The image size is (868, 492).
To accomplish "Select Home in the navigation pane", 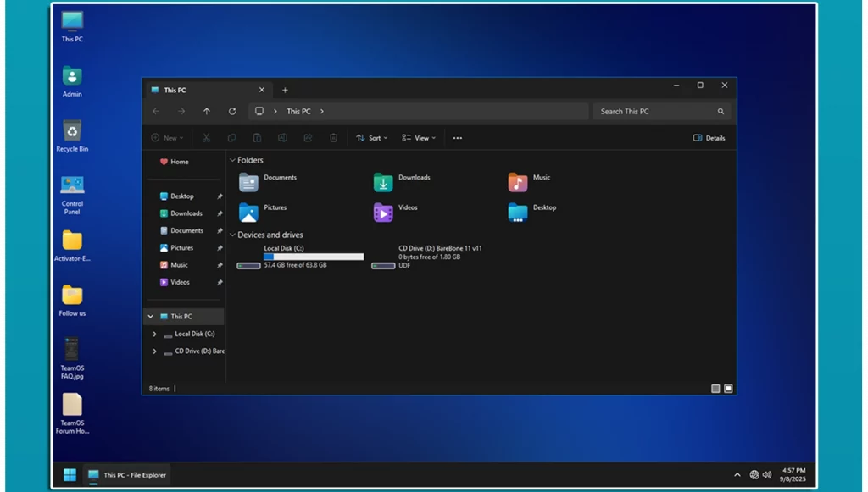I will click(x=179, y=162).
